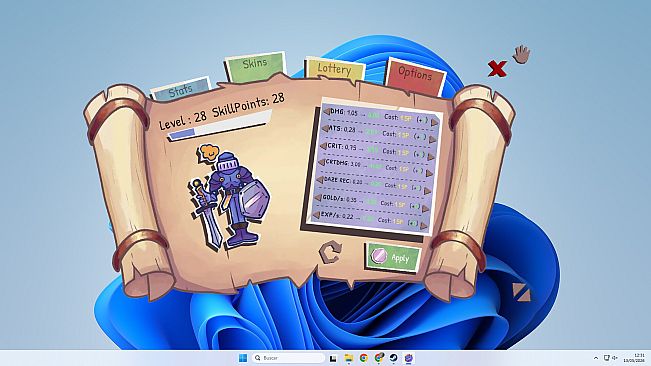The image size is (651, 366).
Task: Click the experience progress bar under Level
Action: tap(219, 127)
